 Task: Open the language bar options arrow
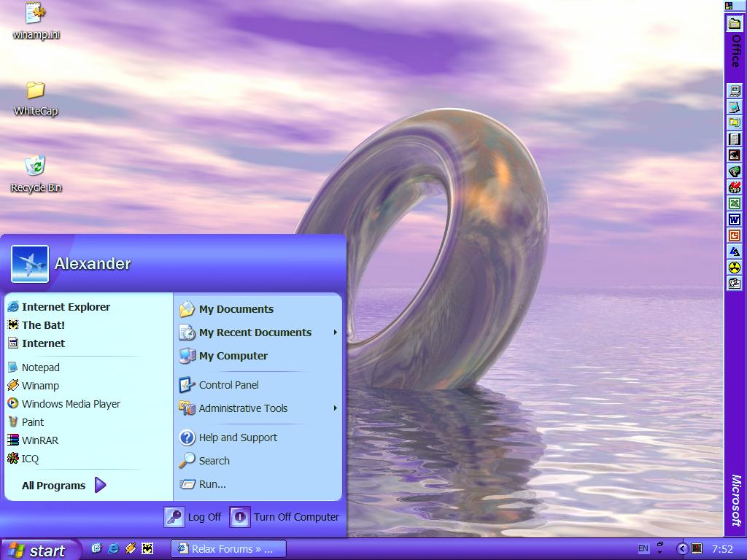pyautogui.click(x=659, y=553)
